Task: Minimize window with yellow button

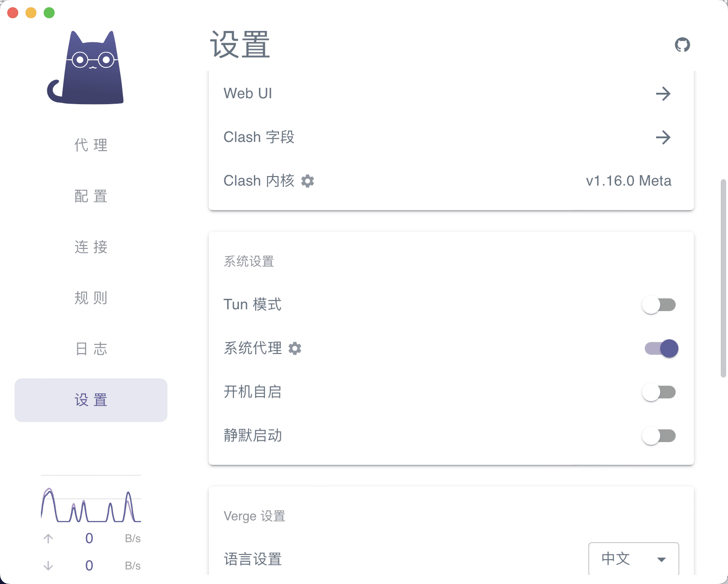Action: (x=31, y=13)
